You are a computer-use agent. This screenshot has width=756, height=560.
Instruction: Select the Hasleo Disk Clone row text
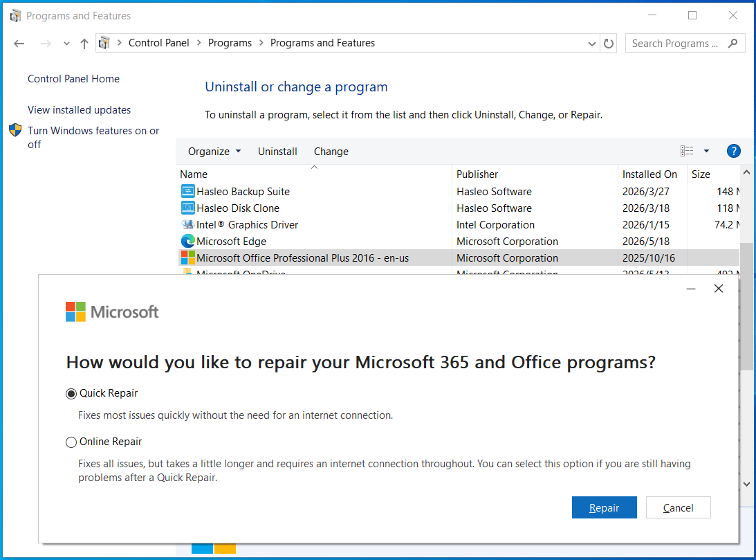238,208
